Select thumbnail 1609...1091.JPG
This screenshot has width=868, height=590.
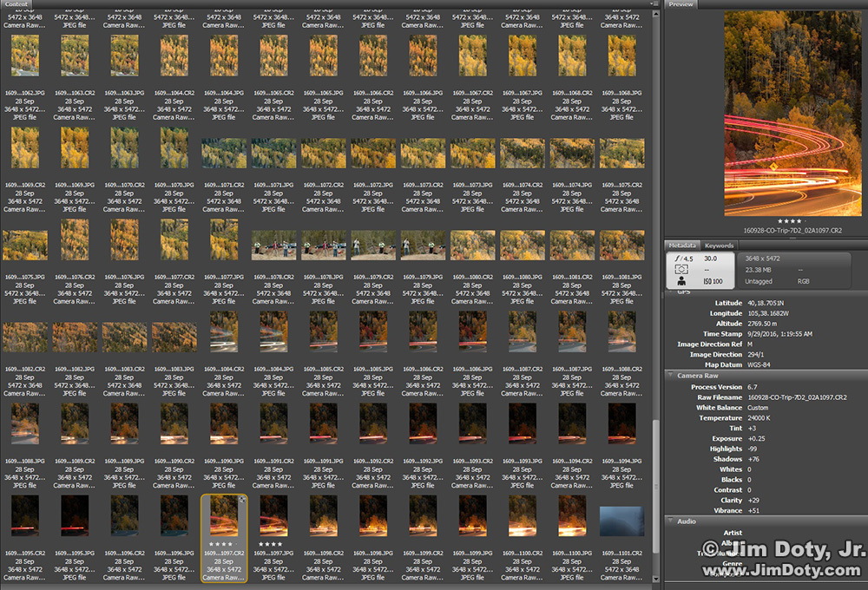coord(323,424)
